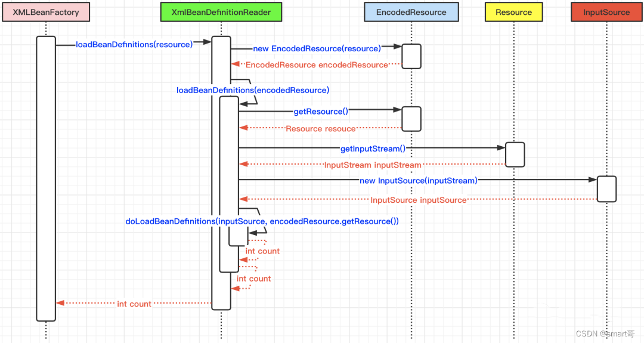
Task: Select the EncodedResource header box
Action: [411, 12]
